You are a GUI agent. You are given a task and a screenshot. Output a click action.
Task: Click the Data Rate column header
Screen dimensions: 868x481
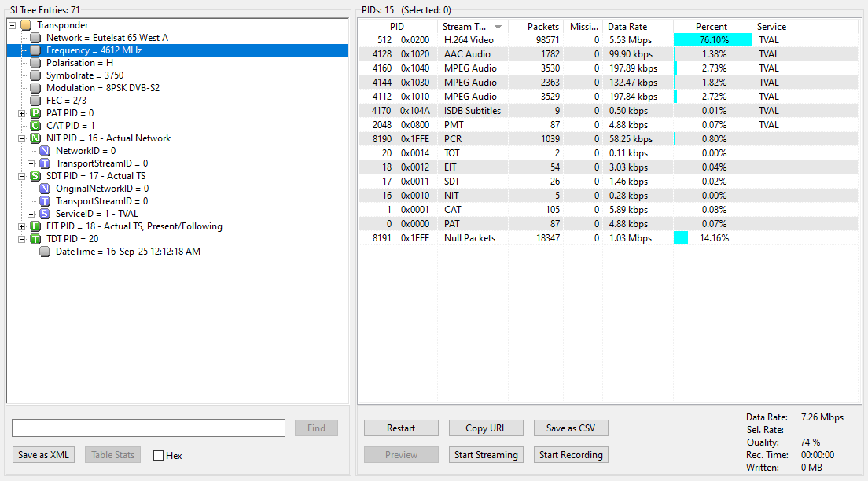point(638,27)
